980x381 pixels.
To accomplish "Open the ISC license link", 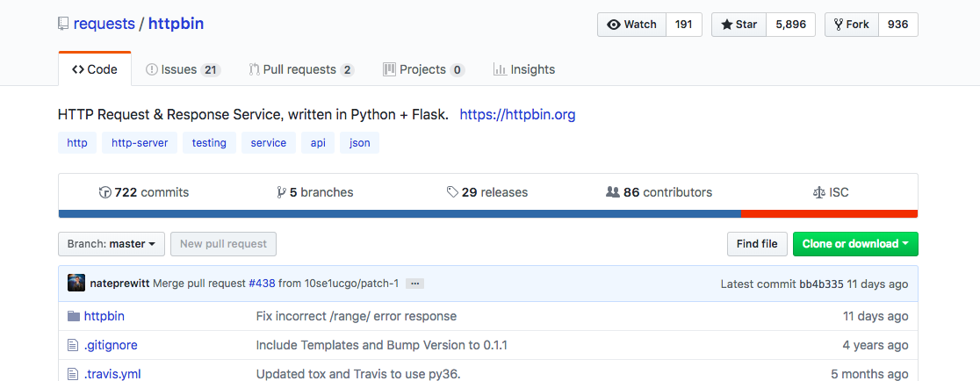I will pyautogui.click(x=831, y=192).
